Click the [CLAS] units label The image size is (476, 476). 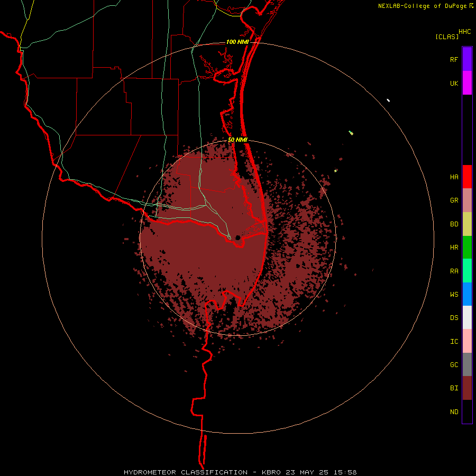[447, 36]
